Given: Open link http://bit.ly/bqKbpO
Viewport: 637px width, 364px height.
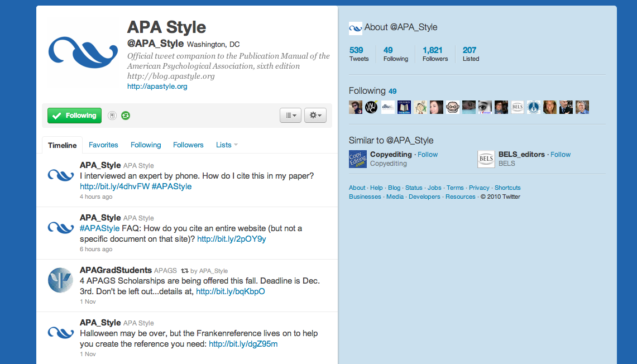Looking at the screenshot, I should 231,291.
